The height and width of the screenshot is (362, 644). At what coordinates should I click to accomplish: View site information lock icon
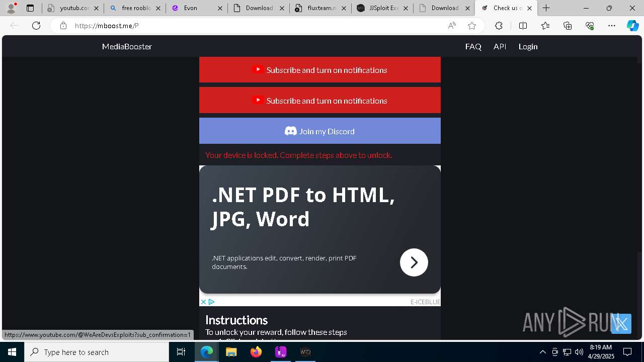[x=63, y=26]
